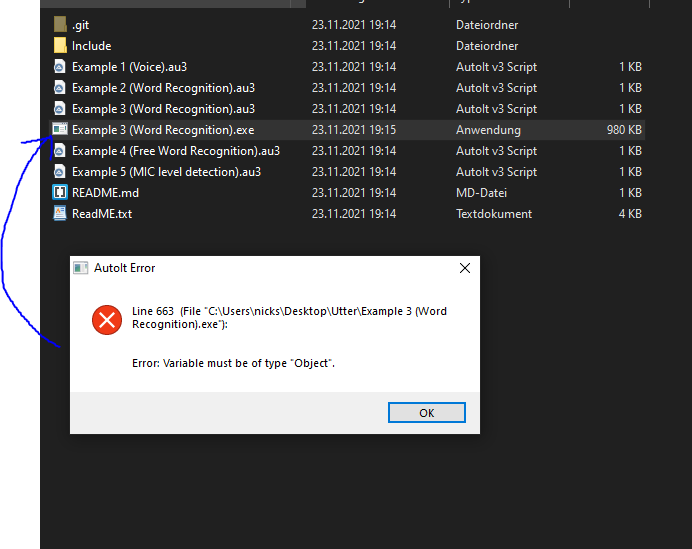
Task: Click the ReadME.txt filename
Action: coord(102,214)
